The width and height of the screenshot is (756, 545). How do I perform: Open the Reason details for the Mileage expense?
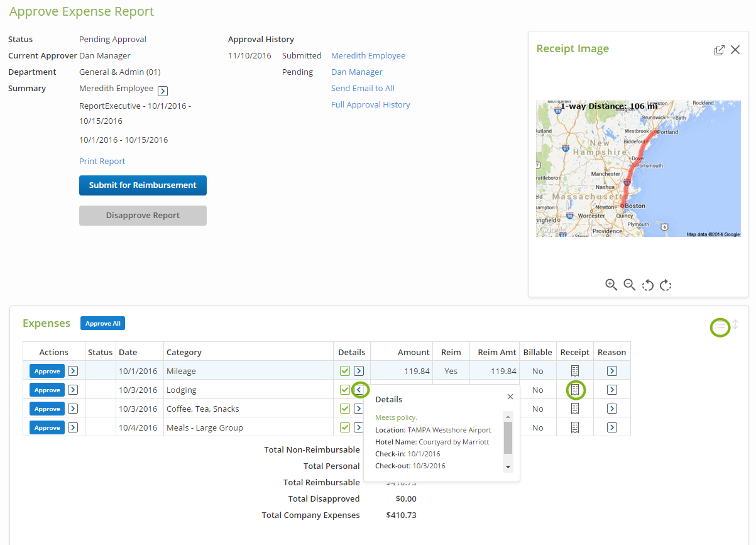point(611,371)
